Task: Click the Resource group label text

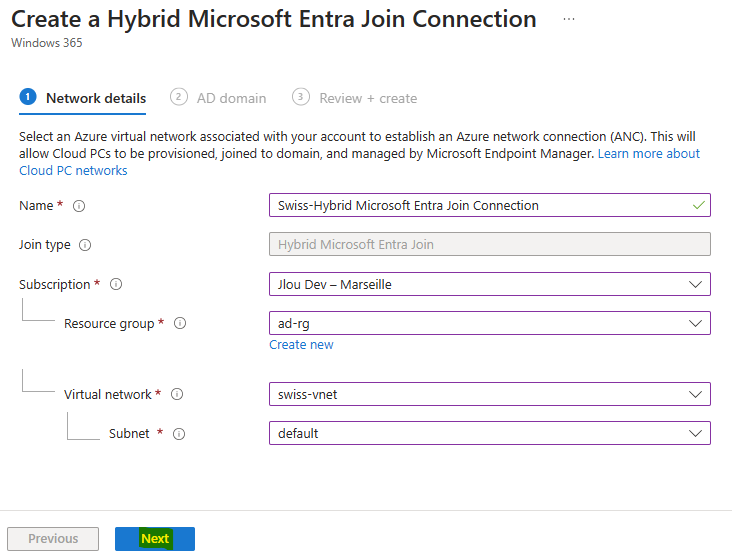Action: pyautogui.click(x=109, y=323)
